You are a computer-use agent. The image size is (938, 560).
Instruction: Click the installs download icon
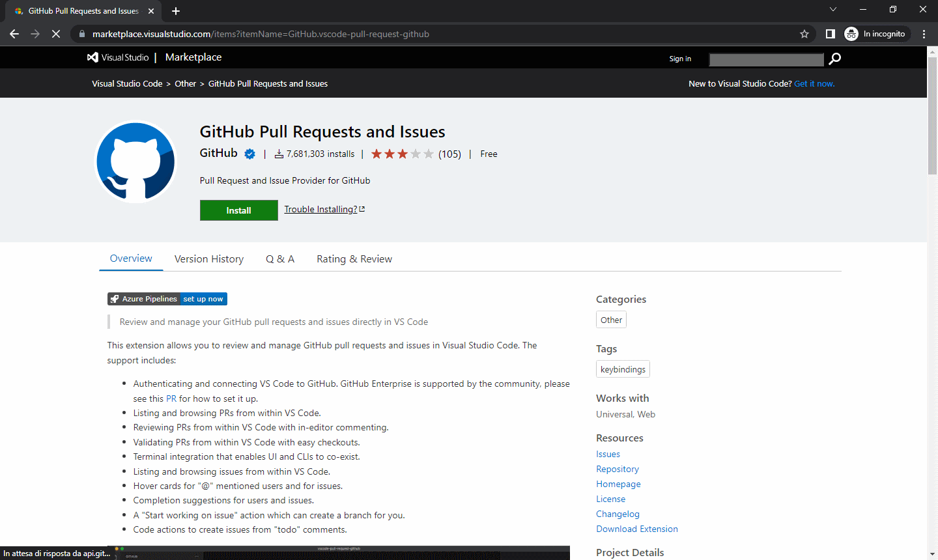point(279,154)
